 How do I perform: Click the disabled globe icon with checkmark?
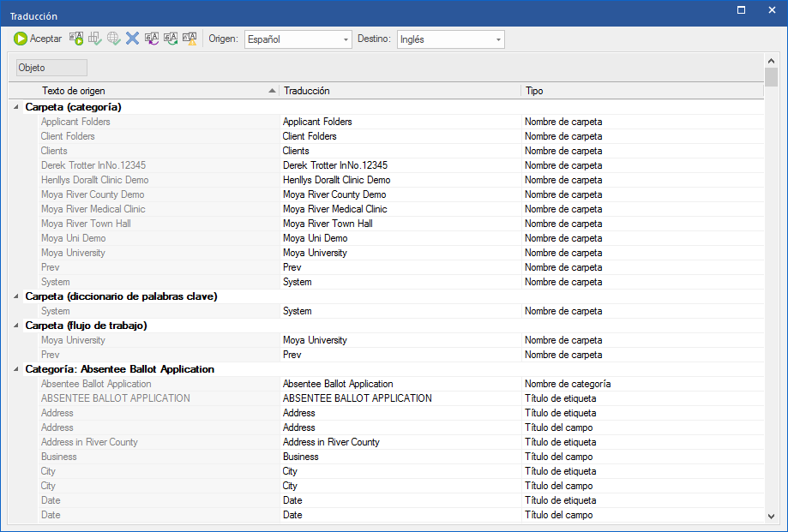tap(113, 39)
